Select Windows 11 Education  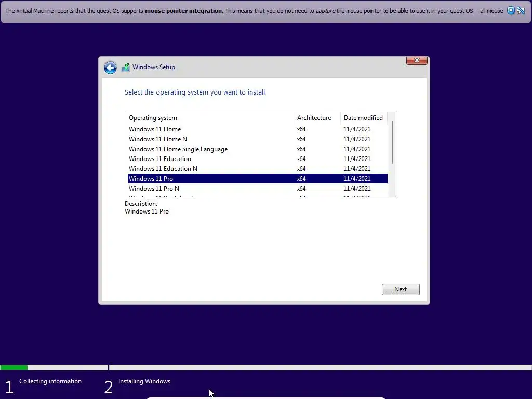point(258,159)
